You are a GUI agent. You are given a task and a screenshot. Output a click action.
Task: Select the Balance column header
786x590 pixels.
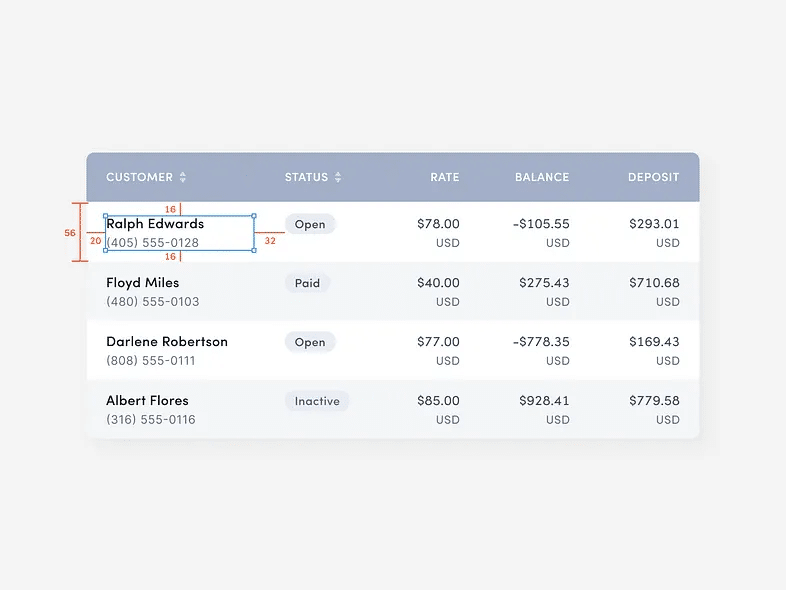[x=542, y=177]
